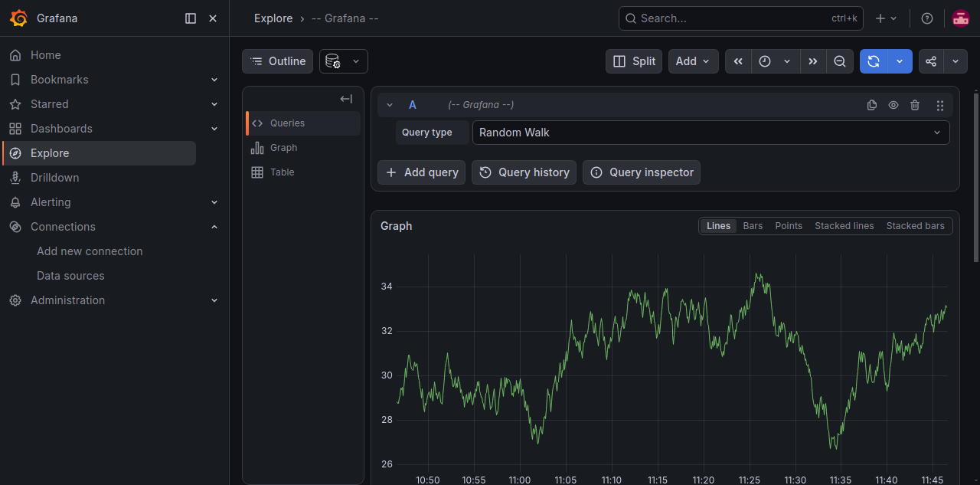Expand the Bookmarks section chevron
The width and height of the screenshot is (980, 485).
[214, 80]
